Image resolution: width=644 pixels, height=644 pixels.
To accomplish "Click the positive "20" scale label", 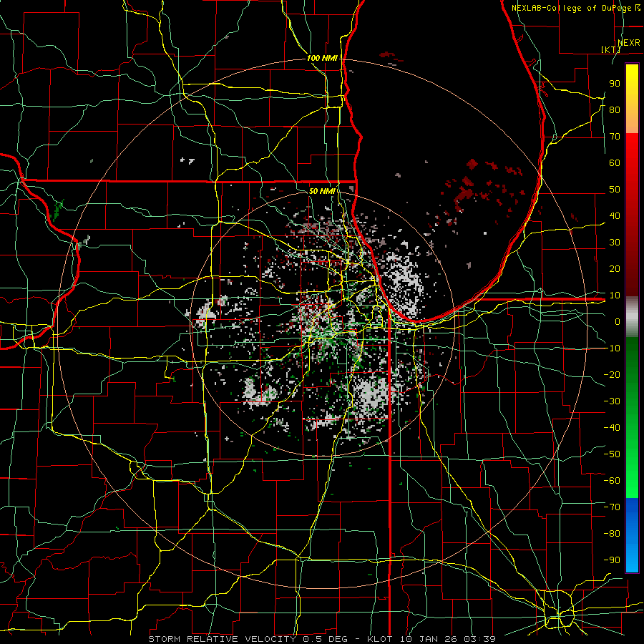I will (615, 268).
